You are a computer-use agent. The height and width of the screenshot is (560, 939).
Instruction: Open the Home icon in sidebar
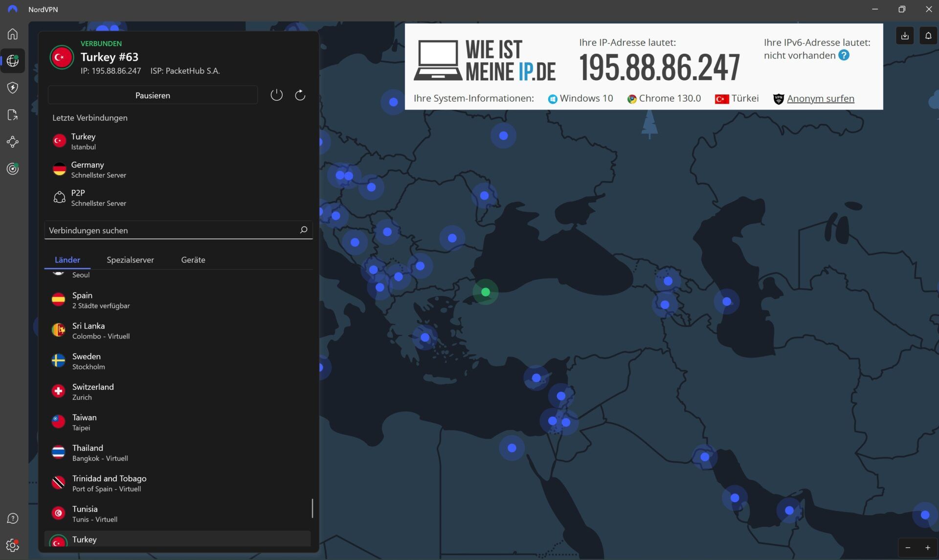(13, 34)
